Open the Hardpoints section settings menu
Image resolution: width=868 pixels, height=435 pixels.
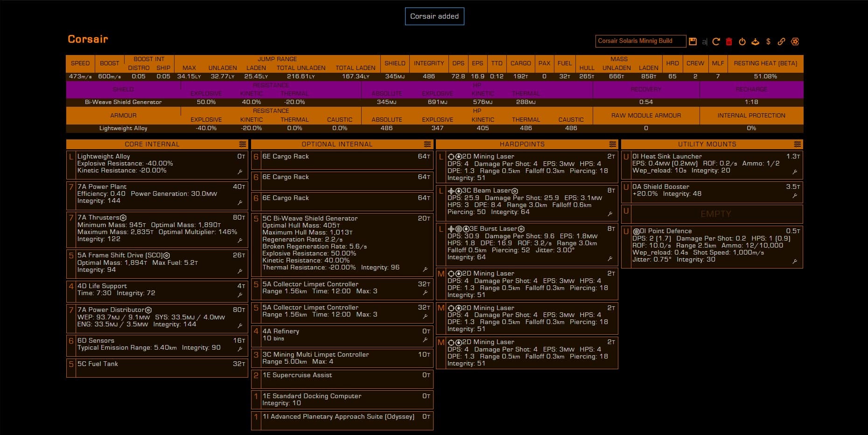point(612,144)
